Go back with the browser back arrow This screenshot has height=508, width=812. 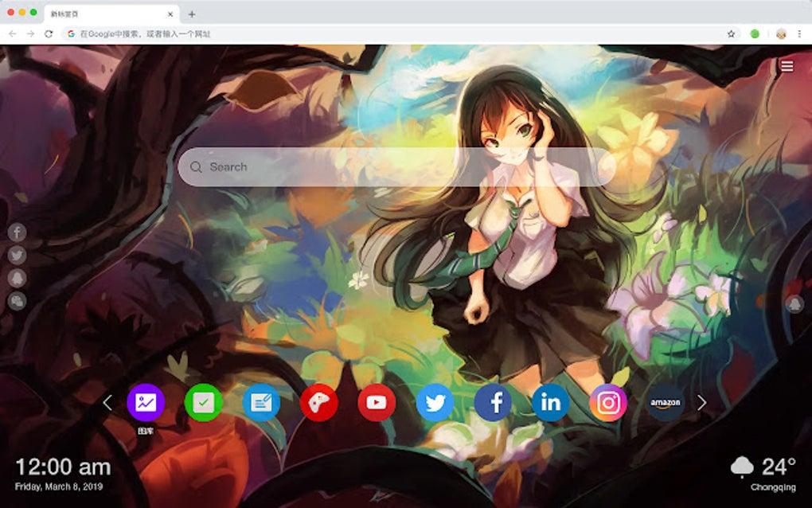pos(13,33)
